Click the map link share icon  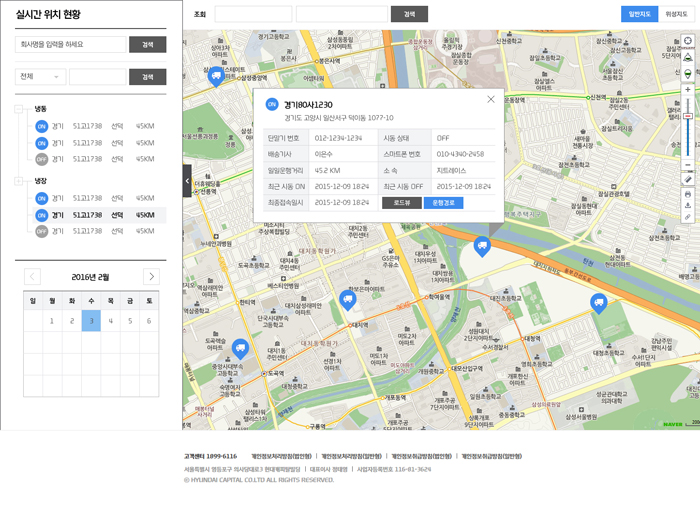point(688,217)
